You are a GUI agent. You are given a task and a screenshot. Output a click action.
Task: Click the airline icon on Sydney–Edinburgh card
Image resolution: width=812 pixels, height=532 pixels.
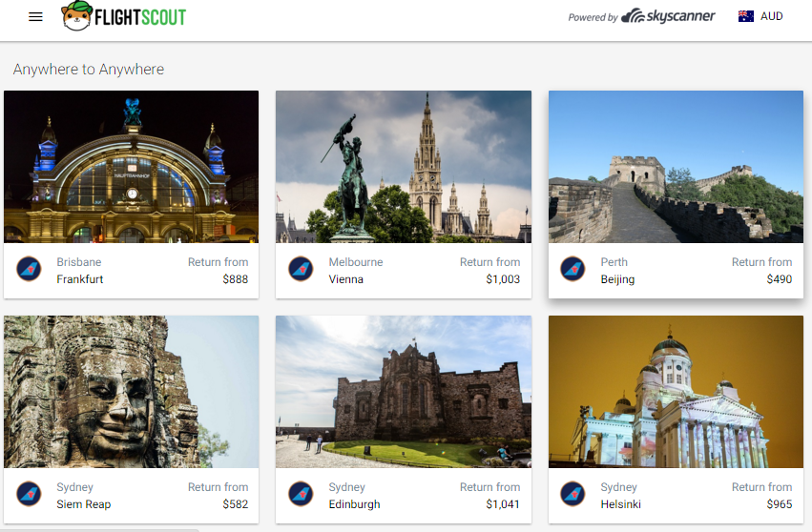[x=301, y=494]
